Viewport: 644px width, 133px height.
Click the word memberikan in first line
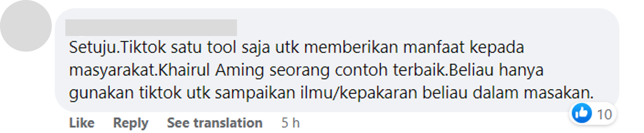tap(351, 47)
